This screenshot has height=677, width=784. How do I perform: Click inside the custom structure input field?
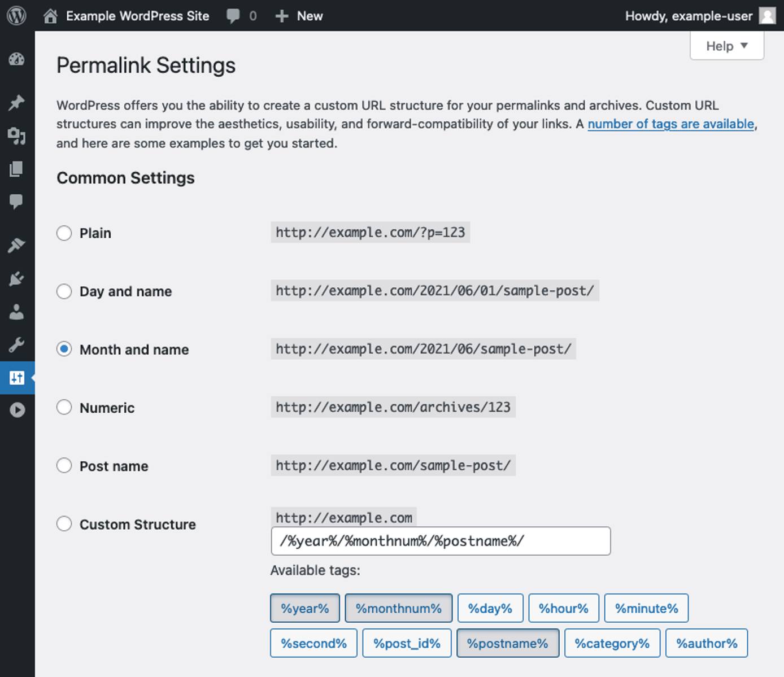point(441,541)
